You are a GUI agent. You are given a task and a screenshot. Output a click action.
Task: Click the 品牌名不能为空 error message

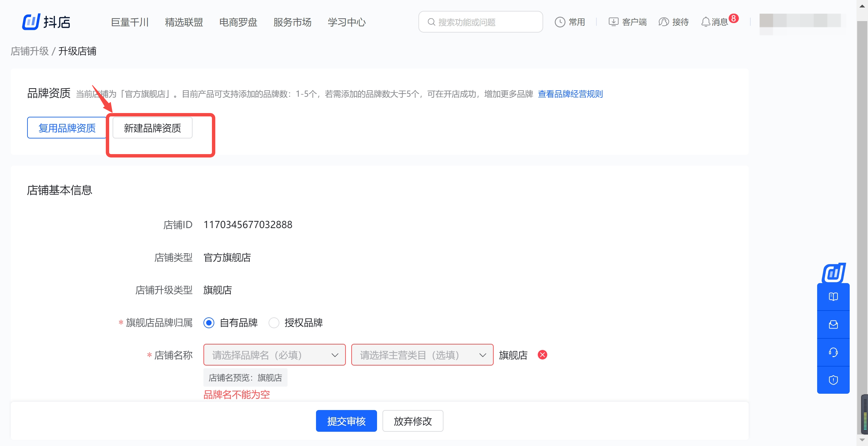237,394
